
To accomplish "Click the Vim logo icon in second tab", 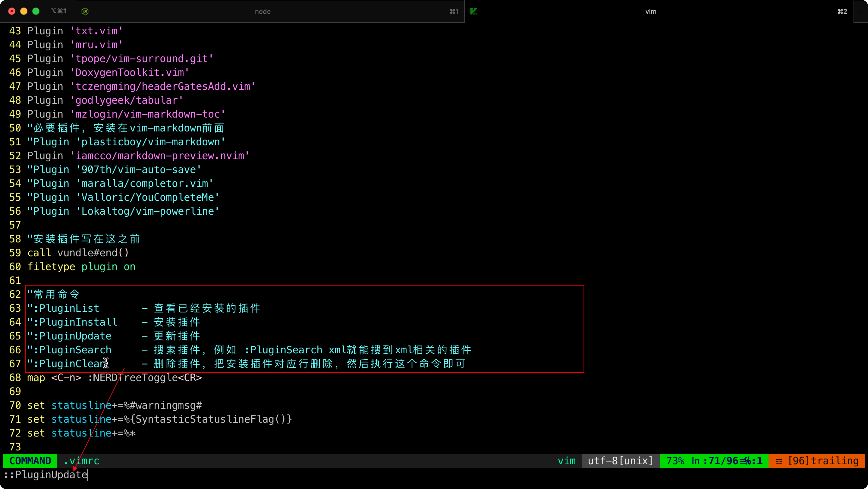I will (474, 11).
